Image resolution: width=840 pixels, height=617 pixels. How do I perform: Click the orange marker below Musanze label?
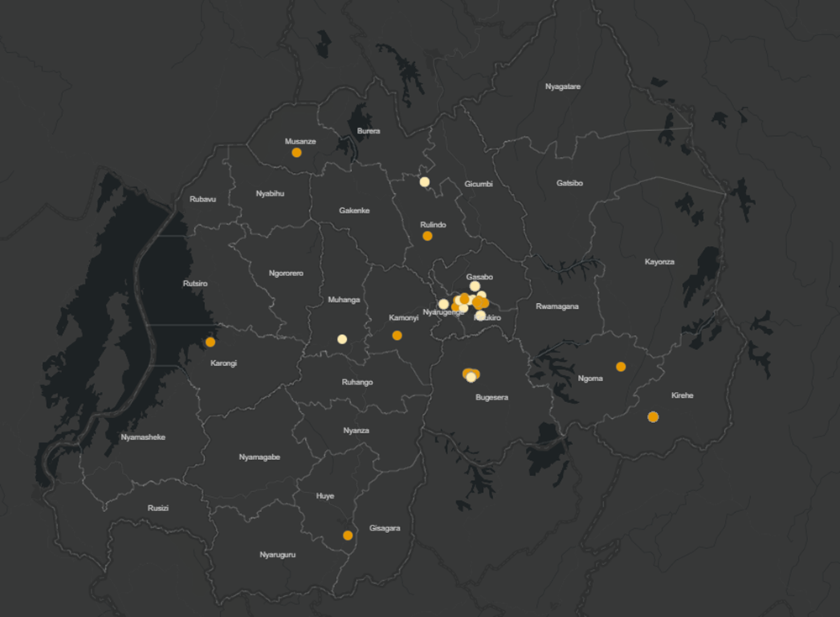click(x=297, y=153)
